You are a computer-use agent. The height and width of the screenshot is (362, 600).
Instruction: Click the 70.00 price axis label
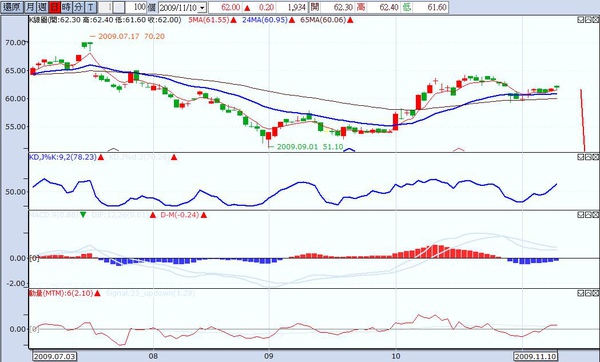[x=15, y=42]
